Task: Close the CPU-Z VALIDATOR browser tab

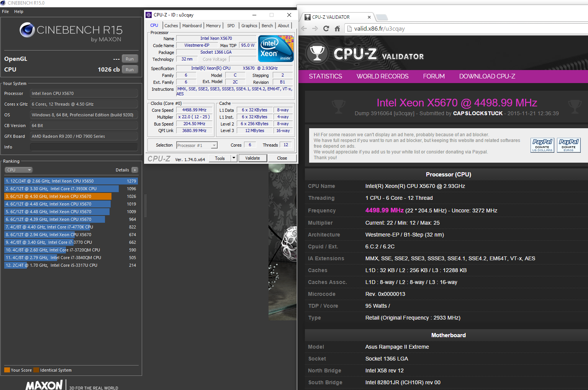Action: 369,17
